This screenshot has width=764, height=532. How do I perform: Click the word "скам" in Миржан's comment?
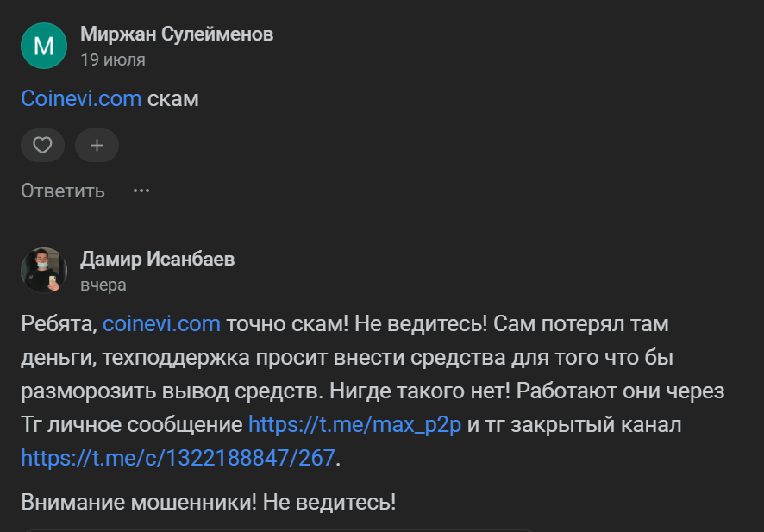click(x=173, y=98)
